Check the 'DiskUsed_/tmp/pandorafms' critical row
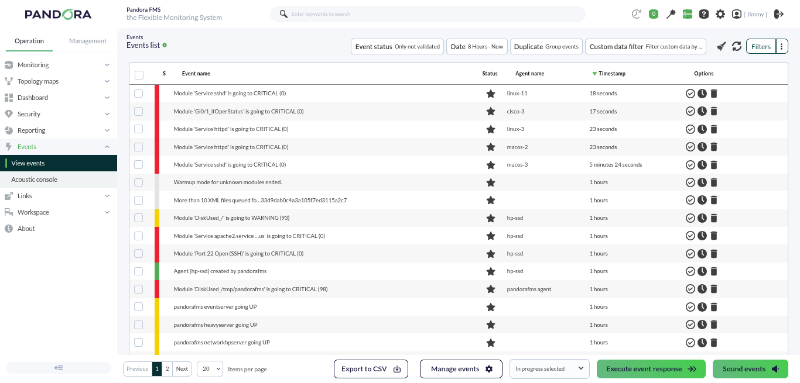 [x=139, y=289]
